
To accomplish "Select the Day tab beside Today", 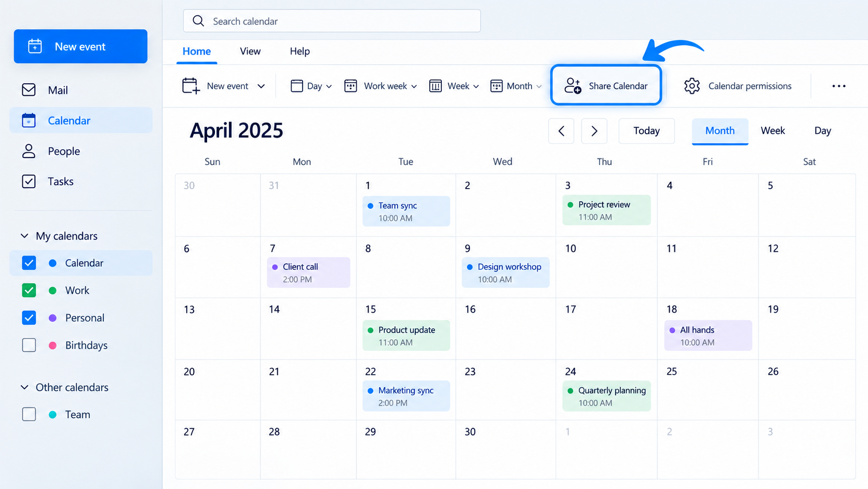I will pos(822,131).
